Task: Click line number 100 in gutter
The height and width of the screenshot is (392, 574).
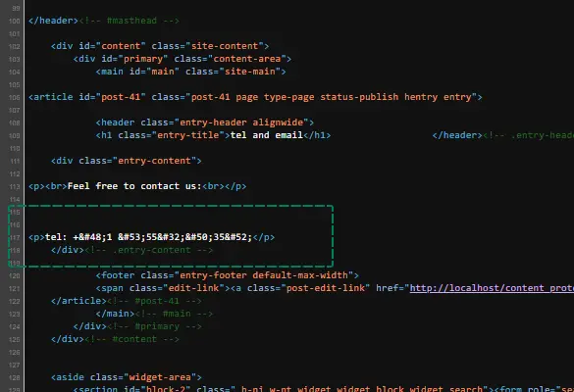Action: coord(15,22)
